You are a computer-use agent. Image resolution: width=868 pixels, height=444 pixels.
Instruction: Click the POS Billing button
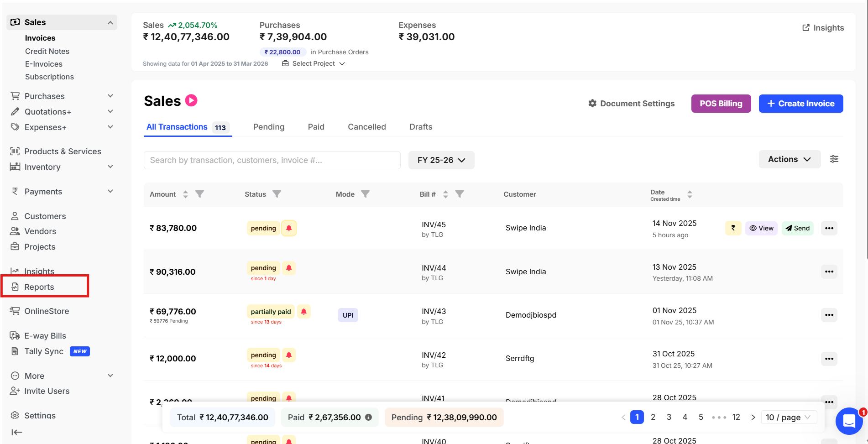tap(721, 104)
